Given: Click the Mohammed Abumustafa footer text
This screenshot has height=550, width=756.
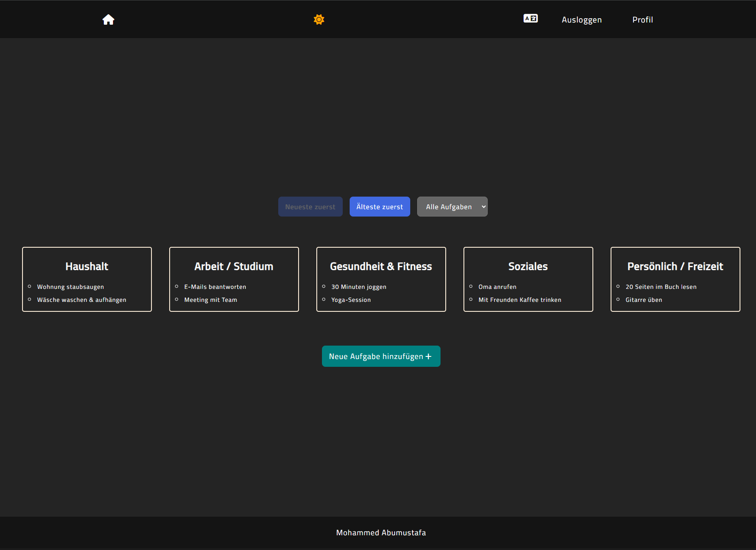Looking at the screenshot, I should (x=381, y=533).
